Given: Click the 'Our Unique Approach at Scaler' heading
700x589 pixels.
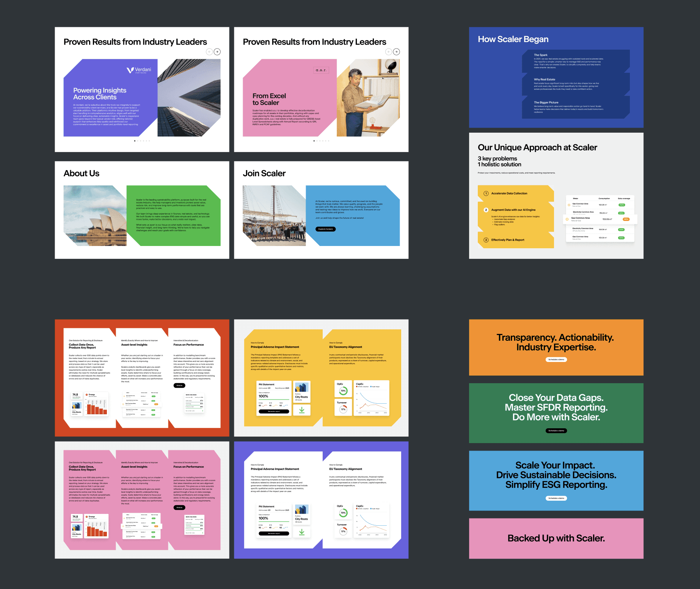Looking at the screenshot, I should 537,147.
